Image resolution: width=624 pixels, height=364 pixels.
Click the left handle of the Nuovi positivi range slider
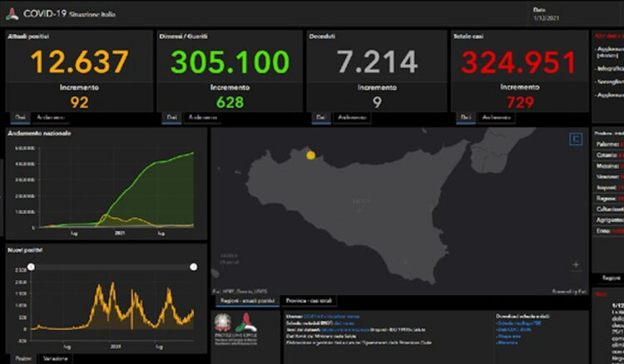(32, 267)
